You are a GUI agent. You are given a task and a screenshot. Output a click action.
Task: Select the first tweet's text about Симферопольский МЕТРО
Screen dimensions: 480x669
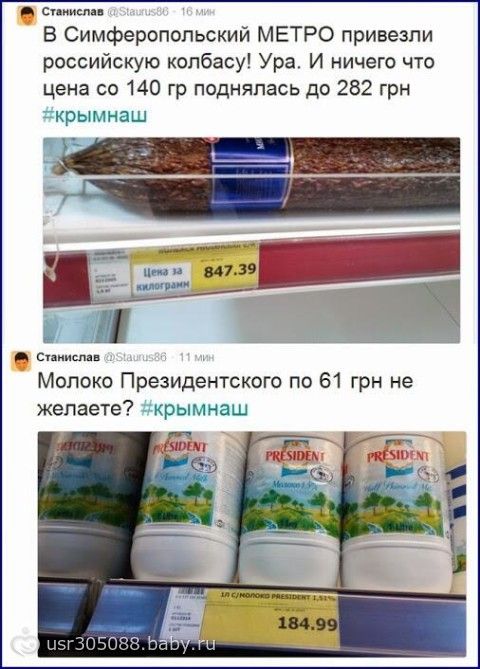coord(239,62)
